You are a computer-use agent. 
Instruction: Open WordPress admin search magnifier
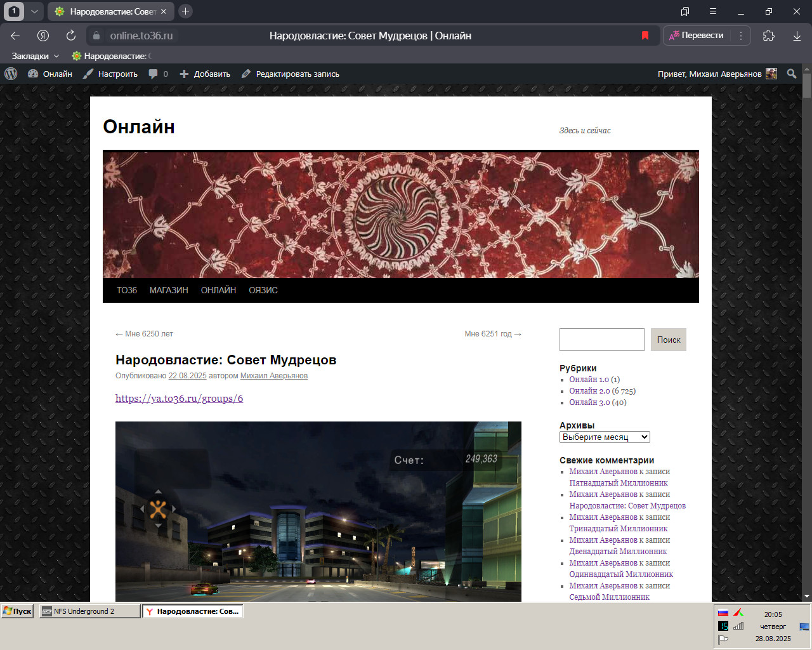[792, 74]
